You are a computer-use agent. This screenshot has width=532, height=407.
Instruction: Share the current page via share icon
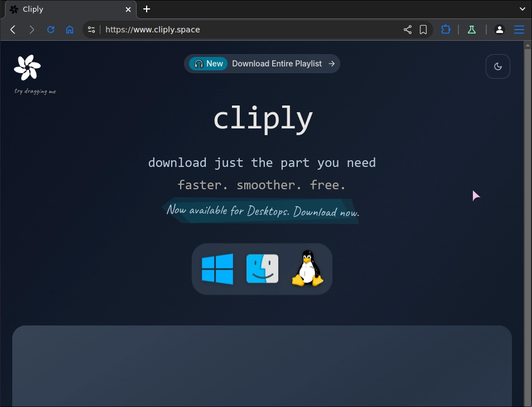[x=407, y=30]
